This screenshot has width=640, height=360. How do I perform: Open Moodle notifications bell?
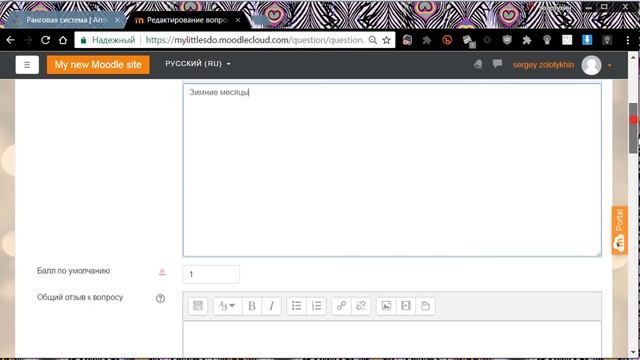478,64
